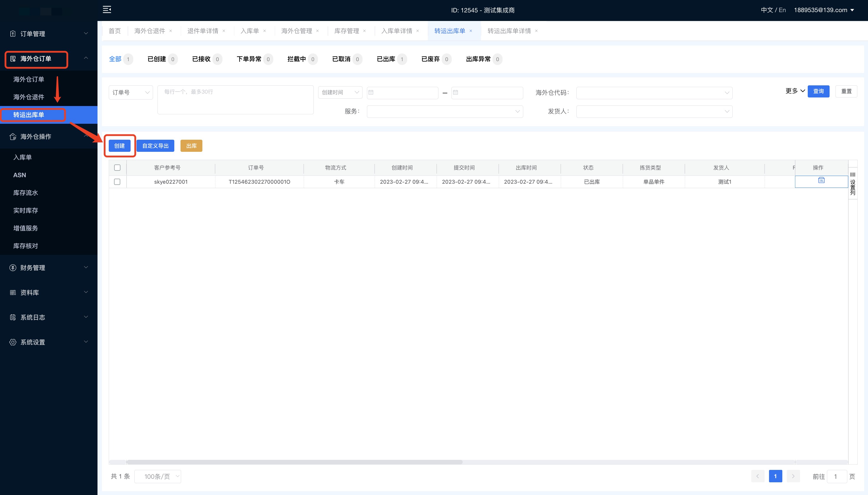Click the 财务管理 yuan icon

pos(13,268)
